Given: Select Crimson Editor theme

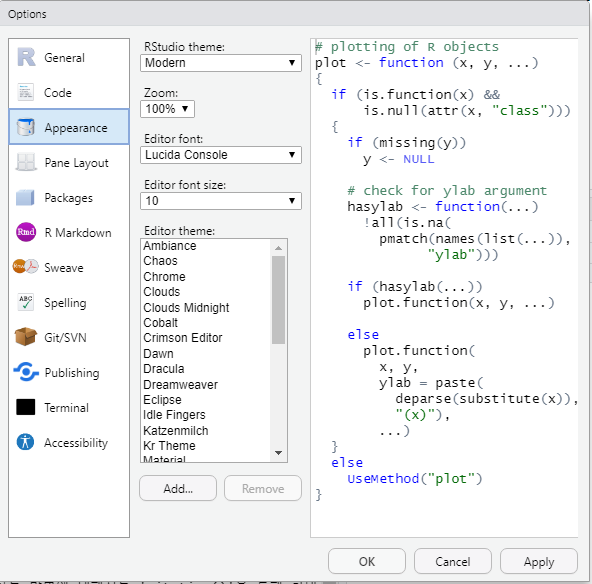Looking at the screenshot, I should click(206, 338).
